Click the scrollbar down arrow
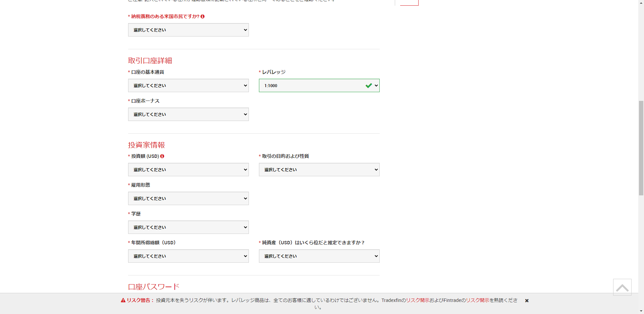The width and height of the screenshot is (644, 314). point(641,311)
